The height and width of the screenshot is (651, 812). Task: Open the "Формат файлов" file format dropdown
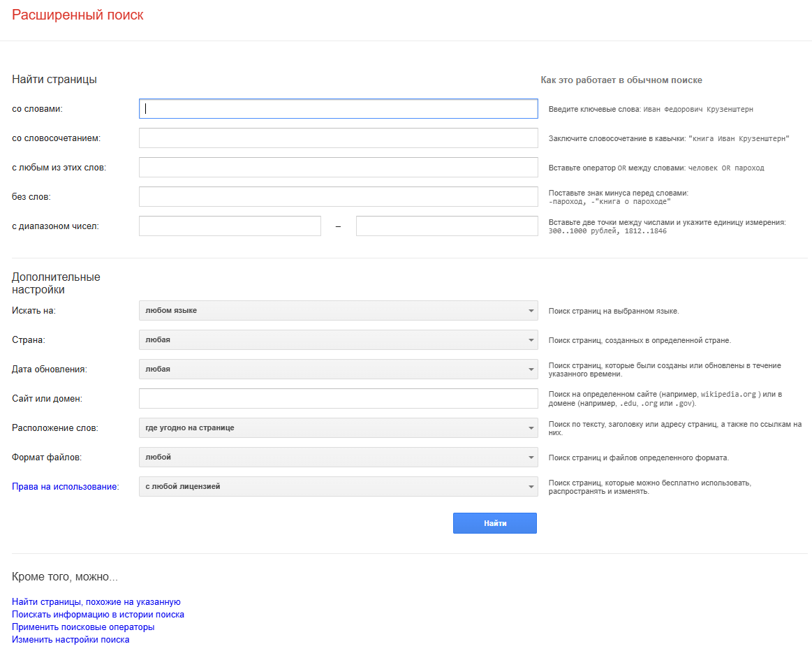338,457
